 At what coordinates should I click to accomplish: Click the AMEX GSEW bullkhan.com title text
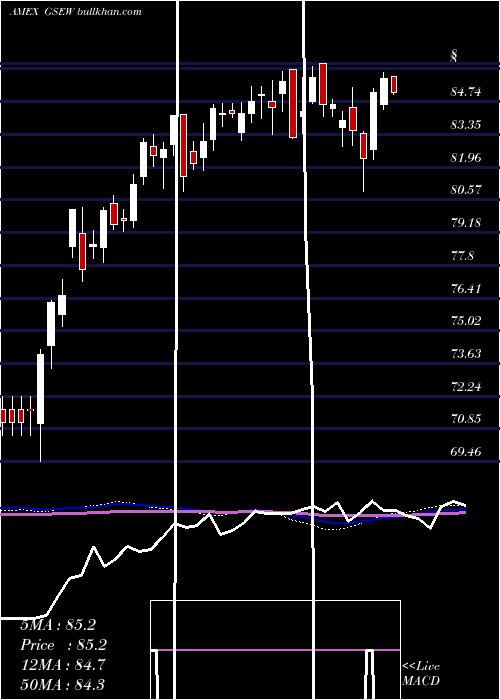tap(75, 11)
